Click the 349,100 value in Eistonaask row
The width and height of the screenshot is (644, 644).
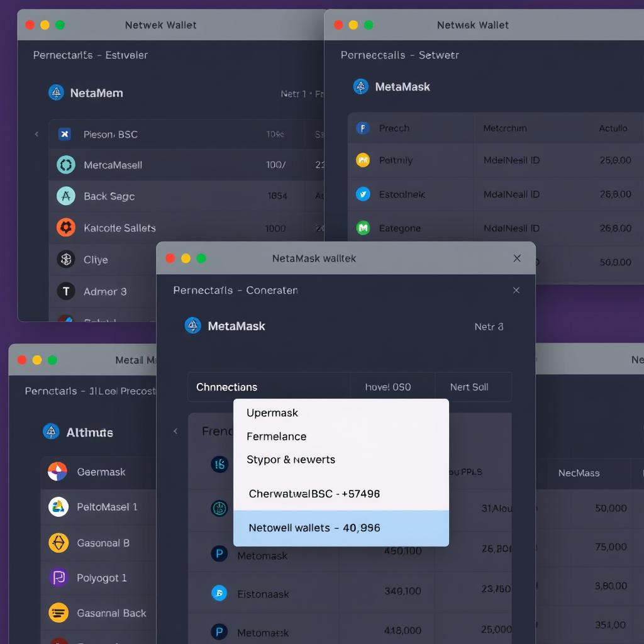click(x=403, y=591)
